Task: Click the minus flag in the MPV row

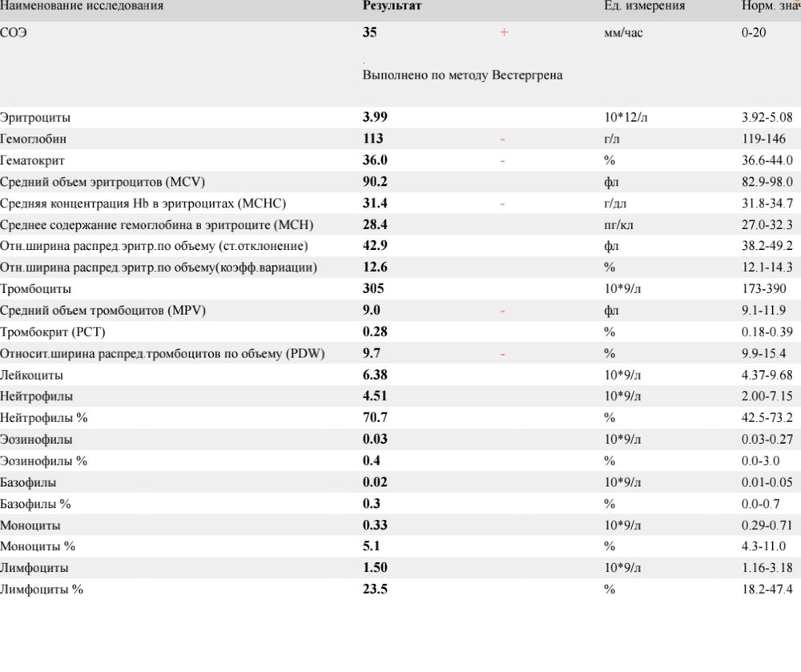Action: [x=502, y=310]
